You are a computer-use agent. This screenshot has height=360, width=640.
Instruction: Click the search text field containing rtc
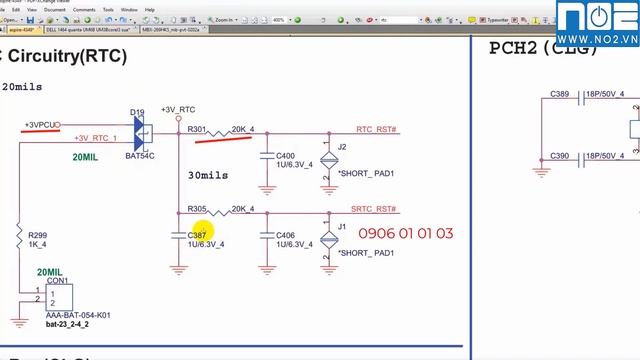(400, 20)
